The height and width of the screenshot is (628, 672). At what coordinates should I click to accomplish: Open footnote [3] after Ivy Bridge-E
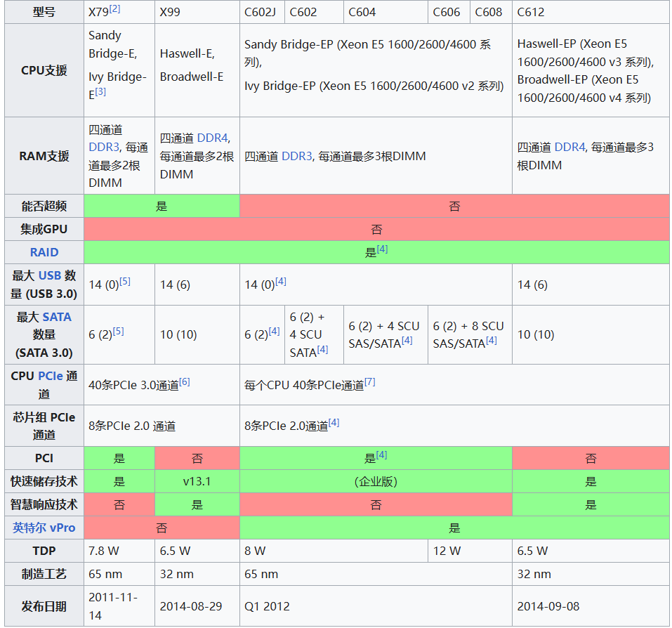click(100, 91)
